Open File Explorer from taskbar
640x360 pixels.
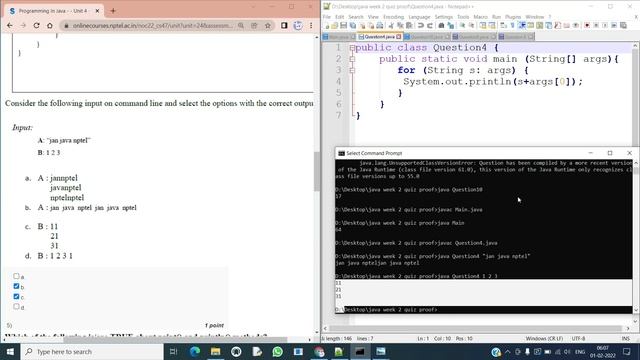tap(216, 351)
